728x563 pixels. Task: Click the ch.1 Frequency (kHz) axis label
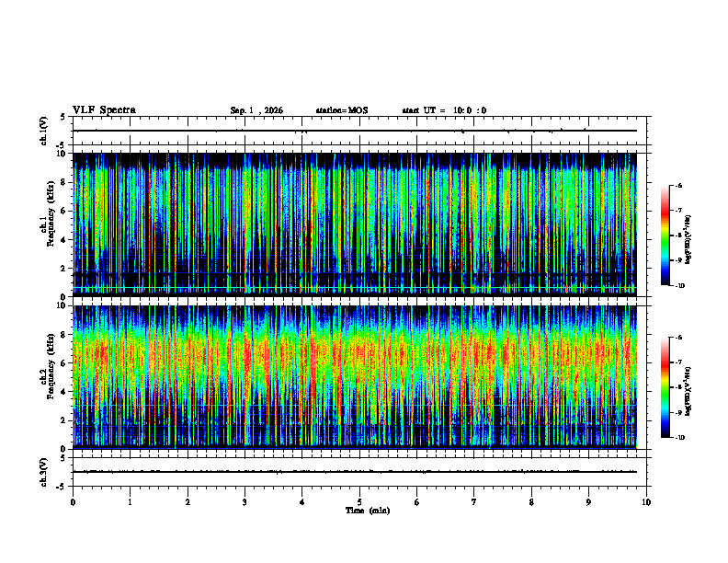(x=50, y=224)
